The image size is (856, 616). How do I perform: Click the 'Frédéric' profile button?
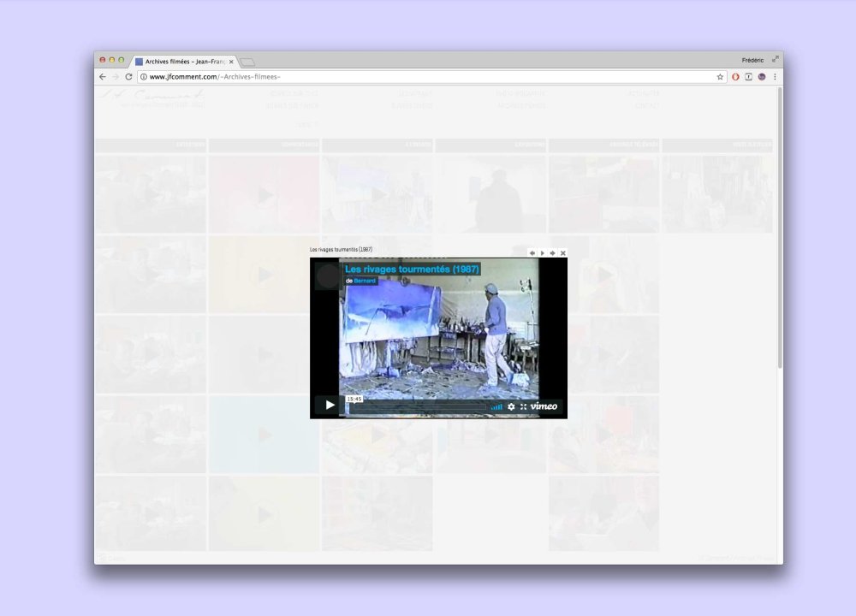point(752,60)
